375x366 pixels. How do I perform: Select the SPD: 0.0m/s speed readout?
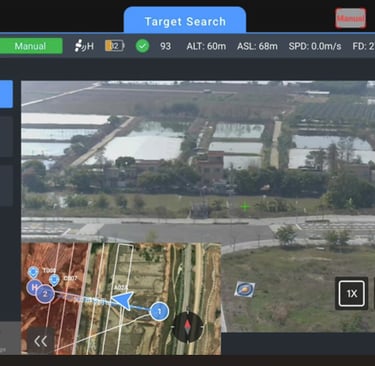[315, 46]
